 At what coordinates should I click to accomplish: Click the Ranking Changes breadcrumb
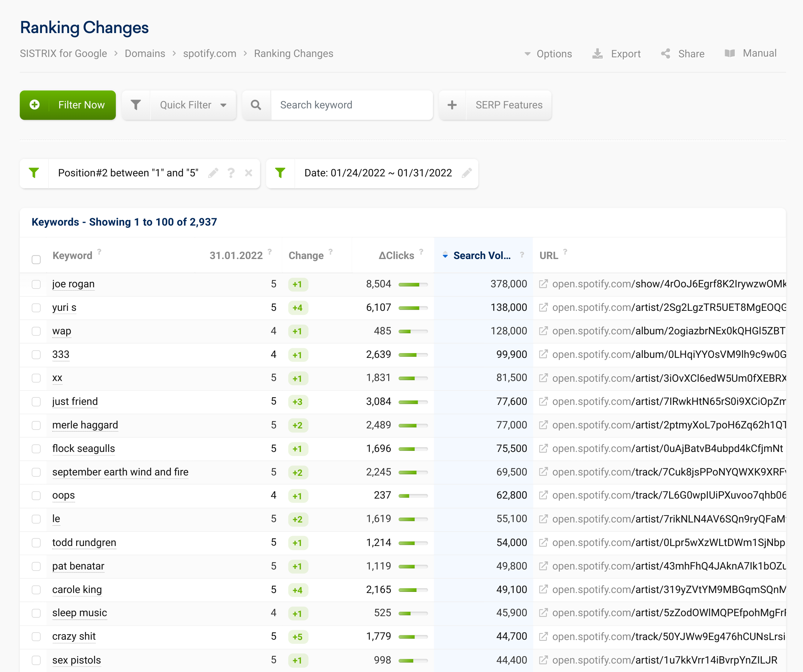(294, 54)
